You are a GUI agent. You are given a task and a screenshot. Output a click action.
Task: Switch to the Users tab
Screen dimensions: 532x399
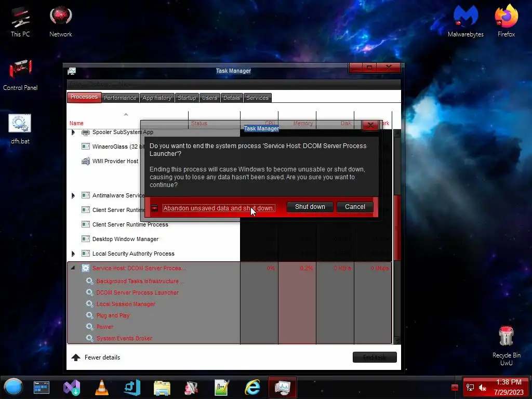[x=209, y=98]
